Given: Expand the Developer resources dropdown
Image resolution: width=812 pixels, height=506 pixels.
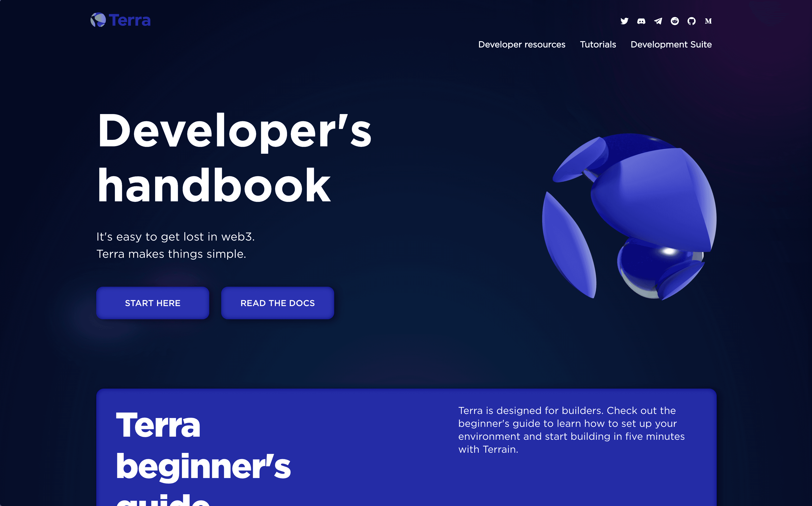Looking at the screenshot, I should (x=521, y=44).
